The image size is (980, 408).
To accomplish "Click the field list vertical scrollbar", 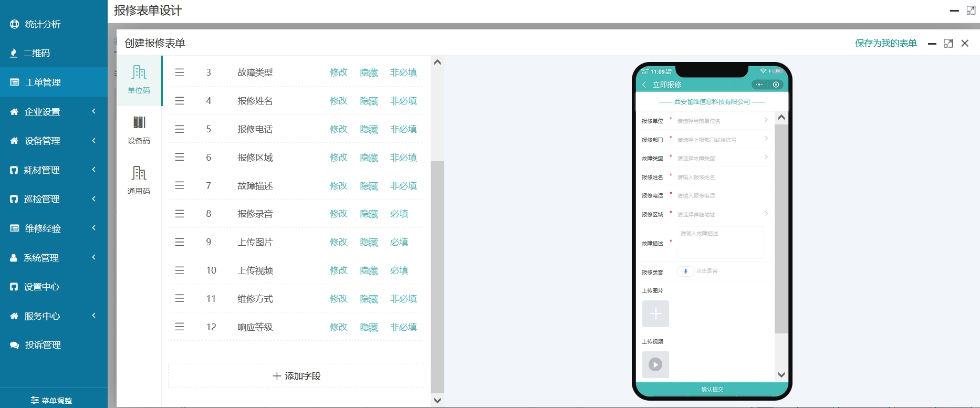I will pos(437,263).
